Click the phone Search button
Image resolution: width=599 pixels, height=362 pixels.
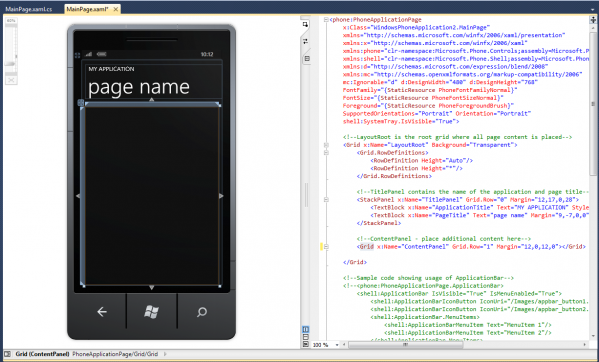tap(202, 312)
